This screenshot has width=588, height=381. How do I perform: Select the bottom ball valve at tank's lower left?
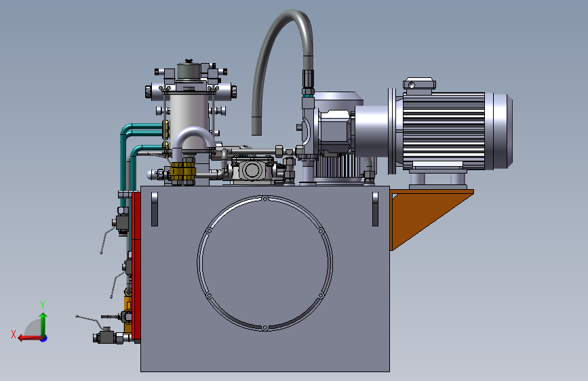coord(107,336)
